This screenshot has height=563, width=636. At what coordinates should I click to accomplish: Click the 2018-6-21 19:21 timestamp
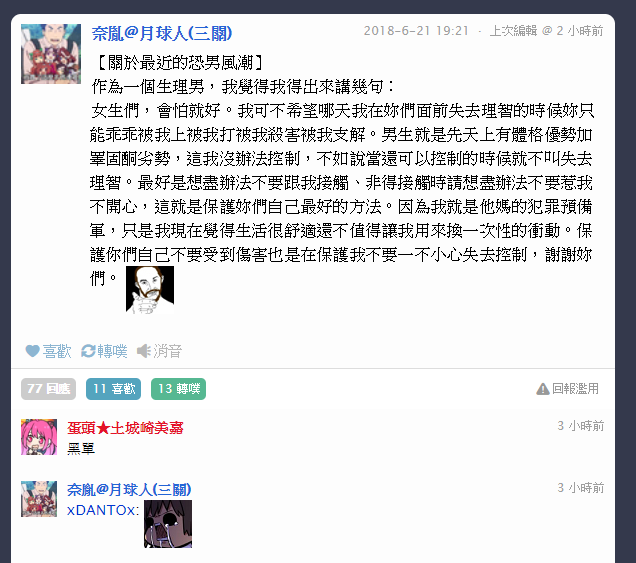416,31
